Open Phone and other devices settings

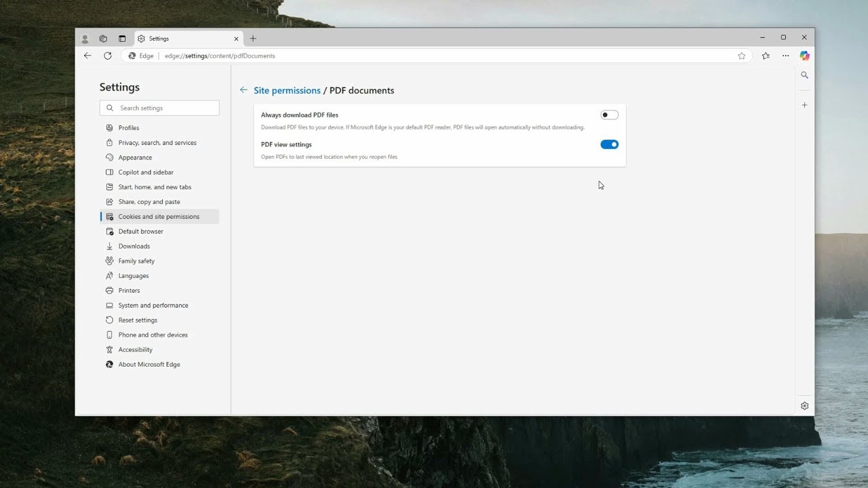point(159,335)
